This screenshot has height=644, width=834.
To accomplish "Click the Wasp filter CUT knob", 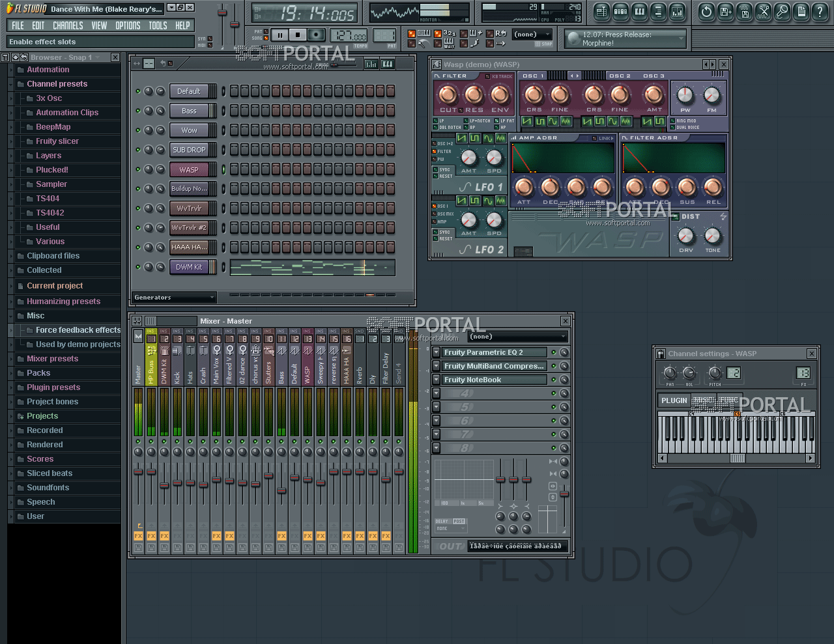I will pos(448,95).
